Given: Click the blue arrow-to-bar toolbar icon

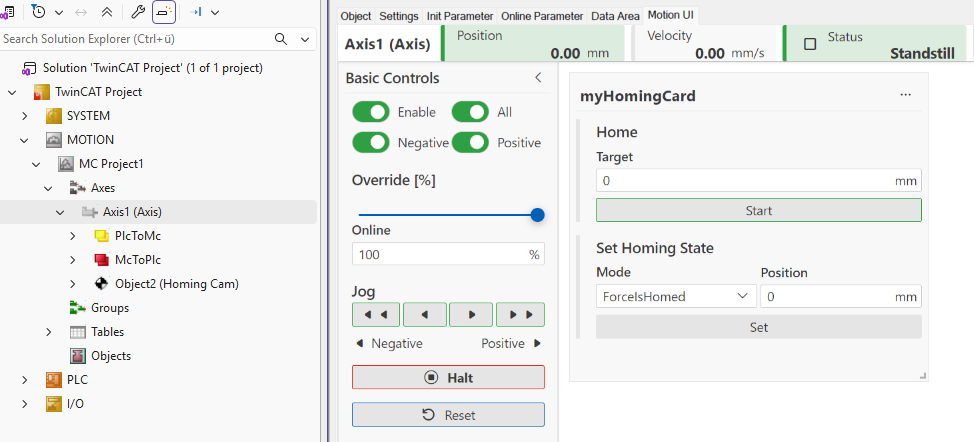Looking at the screenshot, I should pos(196,11).
